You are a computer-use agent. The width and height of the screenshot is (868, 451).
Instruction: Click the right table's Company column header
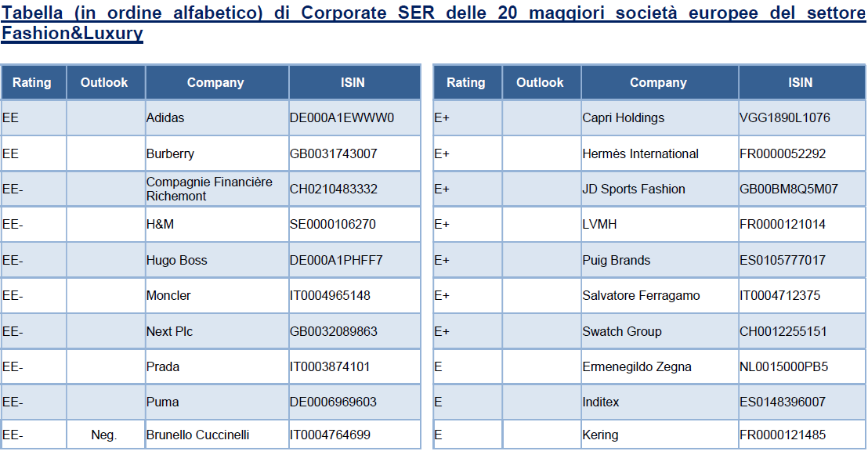coord(658,82)
